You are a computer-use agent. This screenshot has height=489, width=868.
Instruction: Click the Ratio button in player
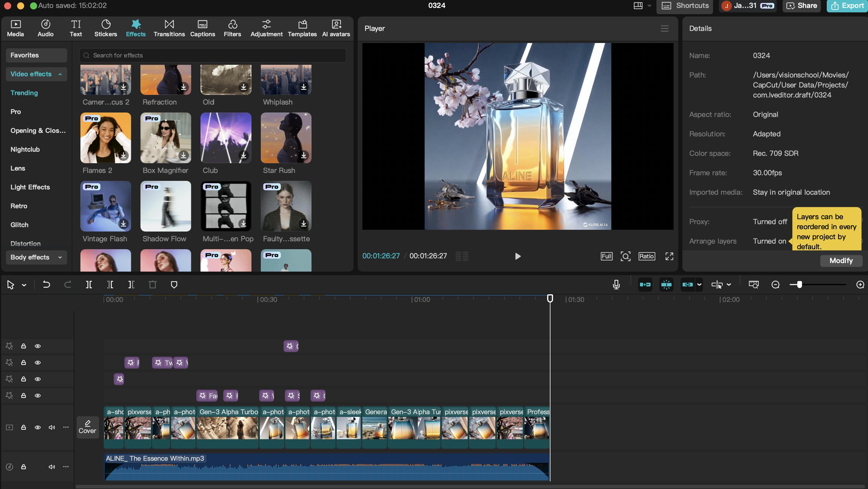click(x=647, y=256)
